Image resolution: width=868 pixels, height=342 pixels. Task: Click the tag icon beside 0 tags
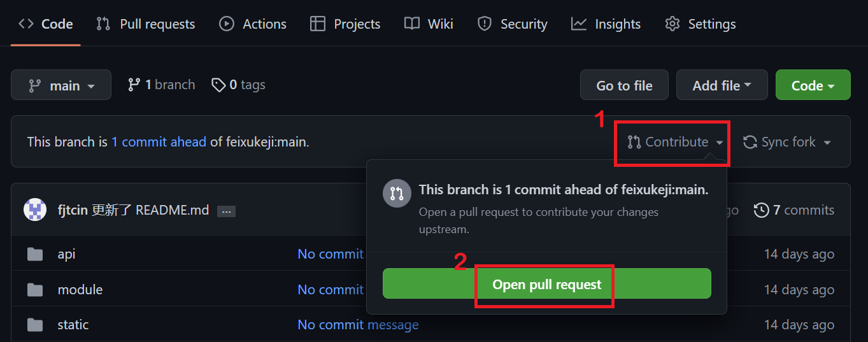click(x=218, y=85)
